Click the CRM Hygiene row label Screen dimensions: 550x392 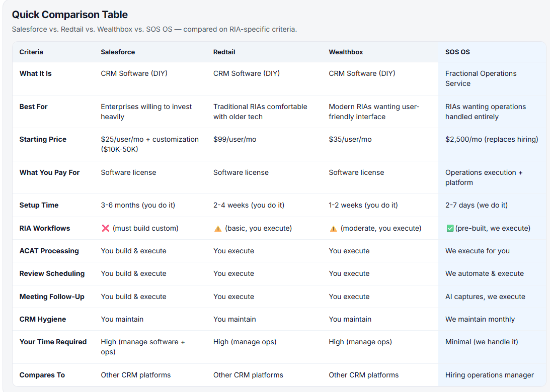(43, 319)
